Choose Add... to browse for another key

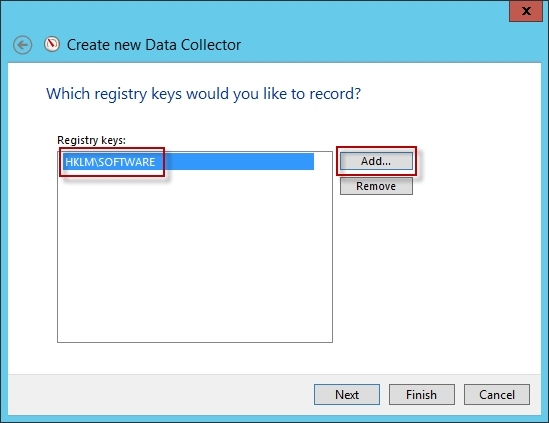pyautogui.click(x=376, y=161)
